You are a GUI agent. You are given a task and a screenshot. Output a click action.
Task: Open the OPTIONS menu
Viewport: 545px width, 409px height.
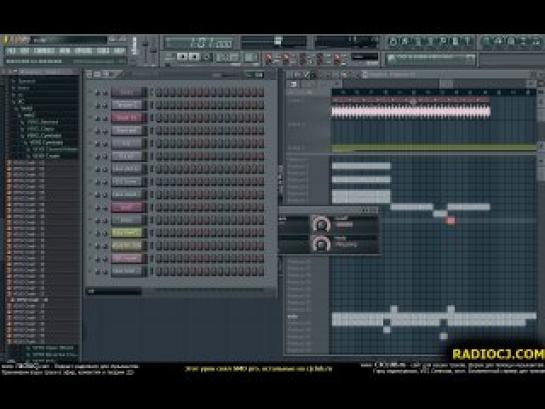tap(83, 51)
